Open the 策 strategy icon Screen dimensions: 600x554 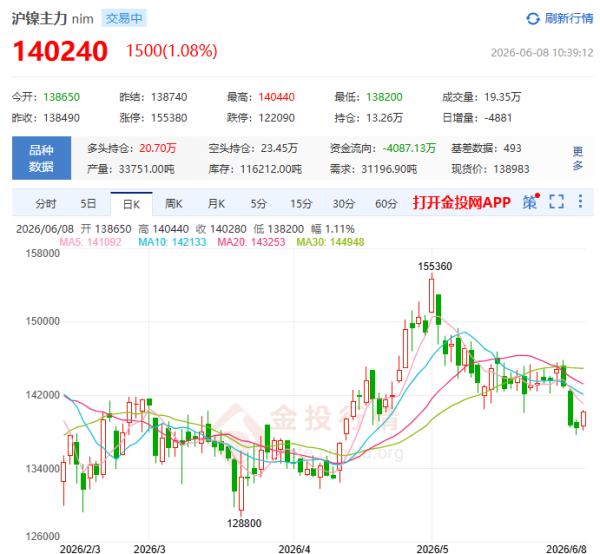click(x=531, y=201)
